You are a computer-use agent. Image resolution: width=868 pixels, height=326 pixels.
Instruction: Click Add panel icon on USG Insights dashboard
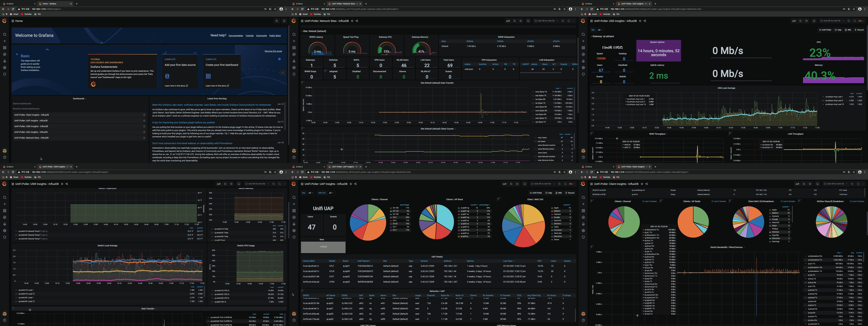coord(794,21)
